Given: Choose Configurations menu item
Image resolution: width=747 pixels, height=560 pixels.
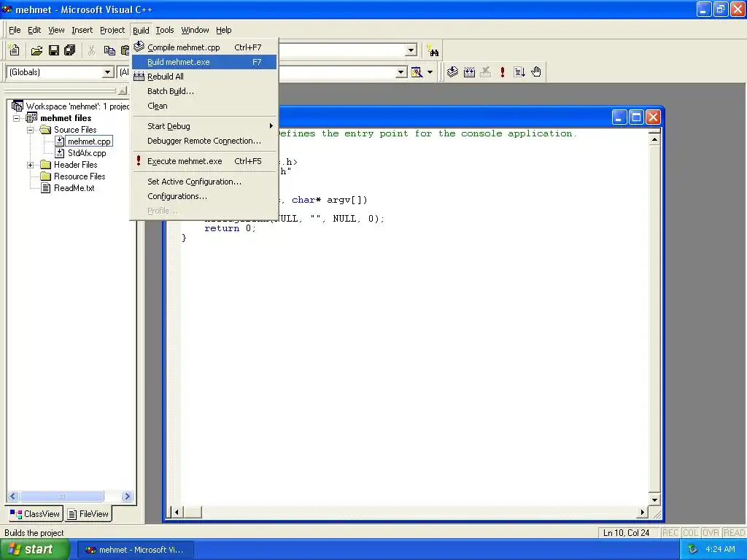Looking at the screenshot, I should click(204, 196).
